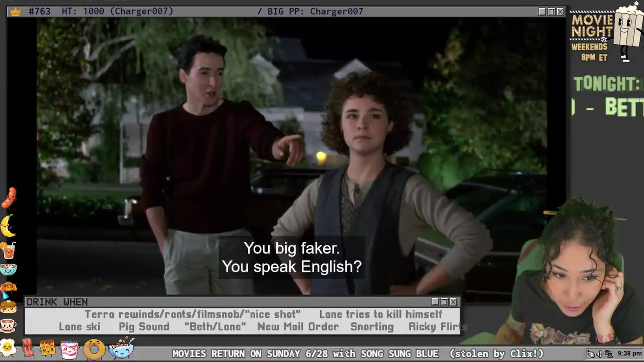Click the "#763" counter text
Viewport: 644px width, 362px height.
[40, 12]
